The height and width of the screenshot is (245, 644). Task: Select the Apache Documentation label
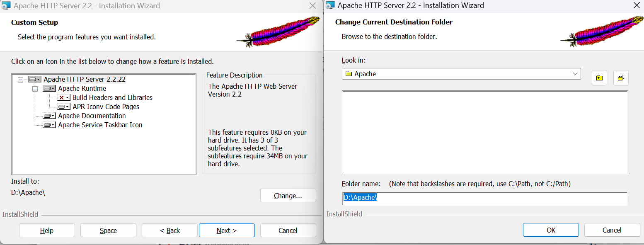[92, 116]
